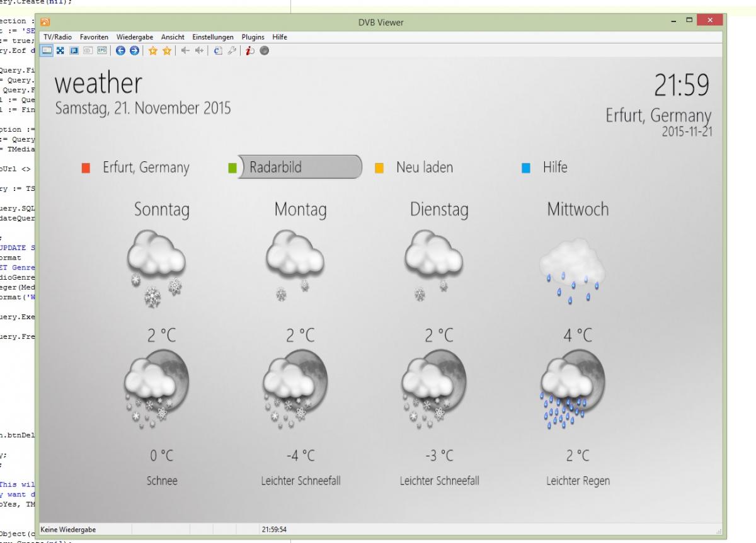Viewport: 756px width, 543px height.
Task: Reload weather with yellow Neu laden button
Action: 414,168
